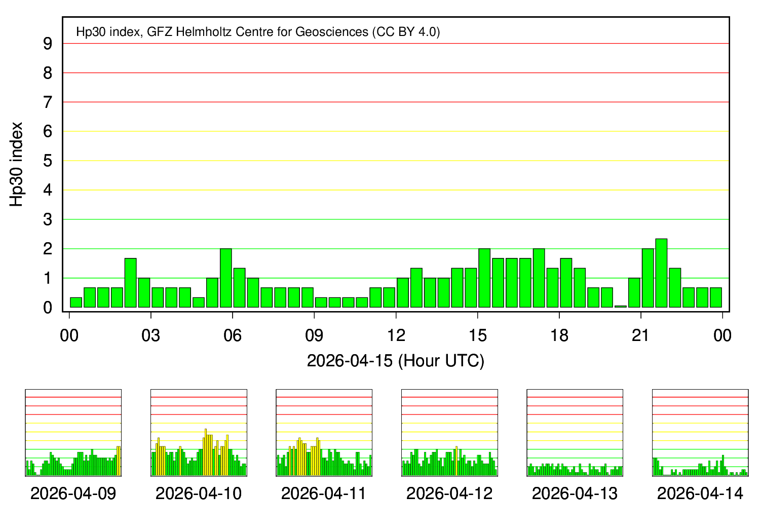Click the Hp30 index GFZ attribution text
The image size is (760, 532).
tap(258, 32)
